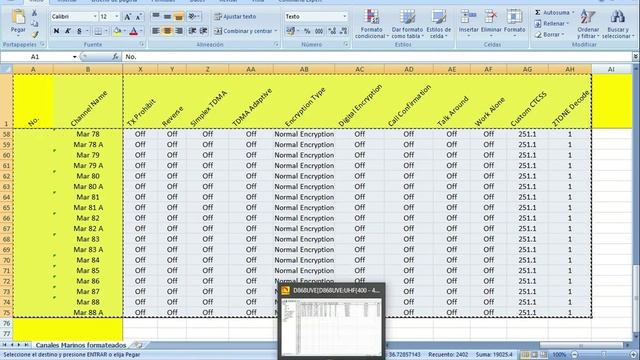
Task: Toggle bold formatting (N)
Action: coord(56,31)
